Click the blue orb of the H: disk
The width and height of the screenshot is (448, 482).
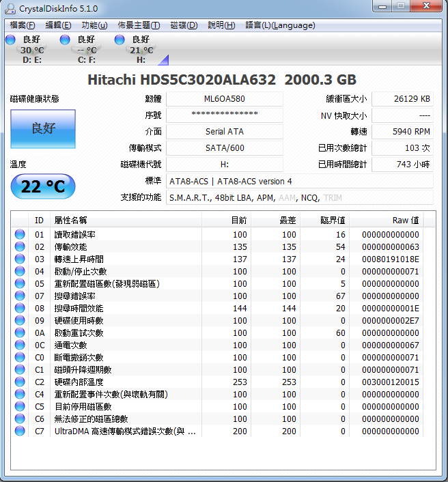[x=120, y=40]
